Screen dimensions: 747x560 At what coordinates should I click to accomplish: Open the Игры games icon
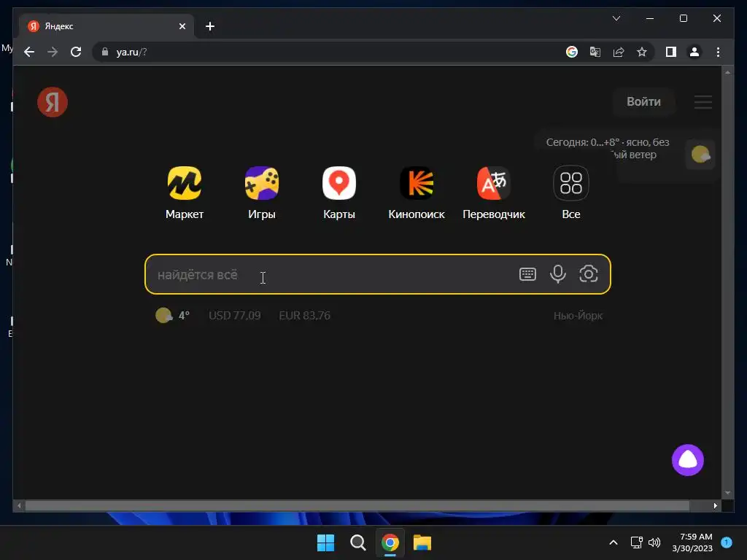262,183
